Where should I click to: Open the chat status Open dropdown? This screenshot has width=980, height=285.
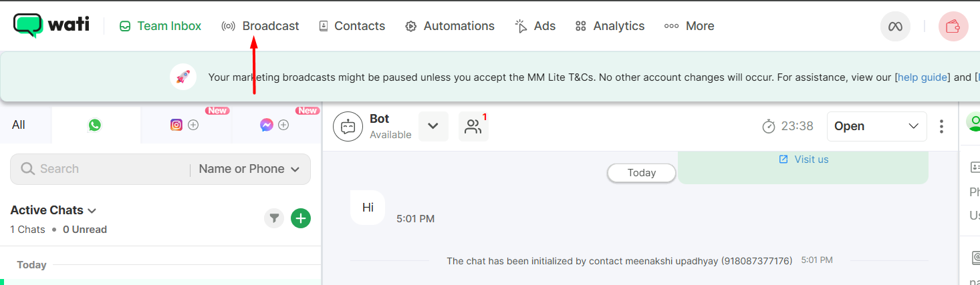(877, 126)
